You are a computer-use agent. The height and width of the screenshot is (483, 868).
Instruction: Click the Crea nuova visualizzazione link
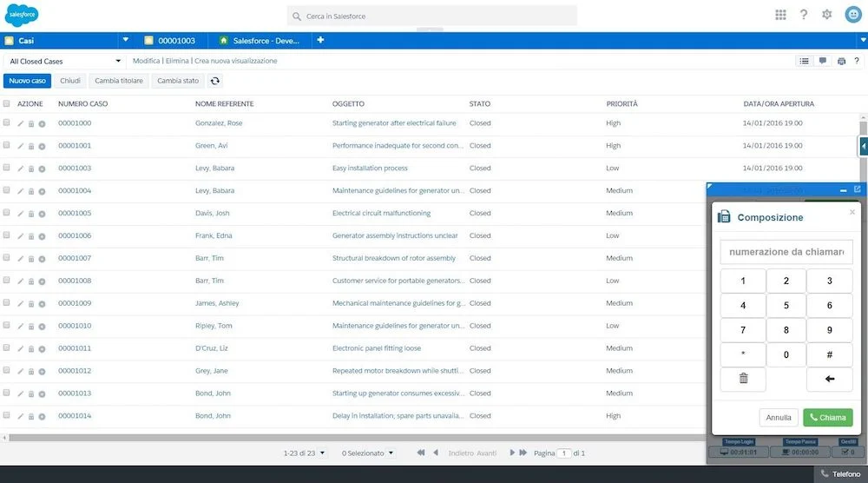(x=236, y=61)
